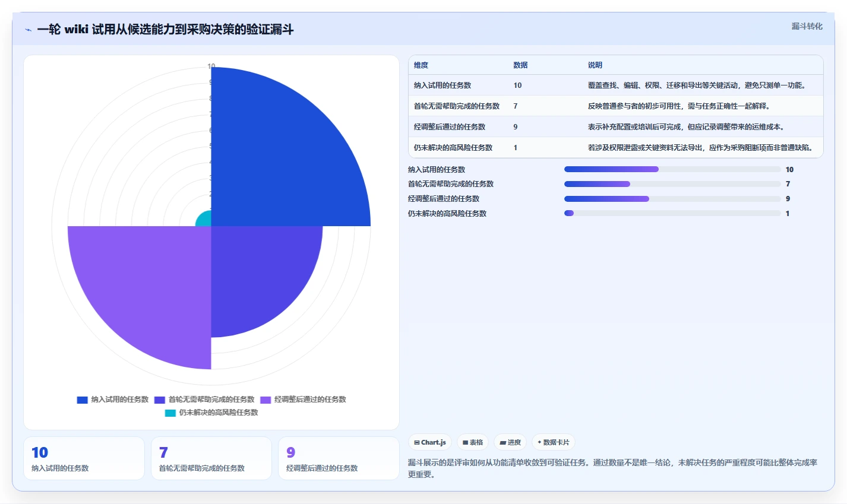Click the 漏斗转化 badge in the header

coord(807,26)
